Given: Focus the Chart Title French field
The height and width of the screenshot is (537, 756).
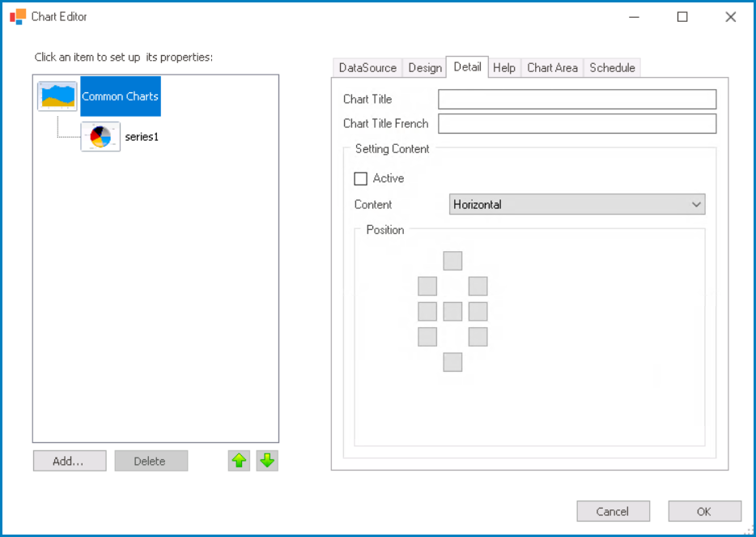Looking at the screenshot, I should (577, 123).
